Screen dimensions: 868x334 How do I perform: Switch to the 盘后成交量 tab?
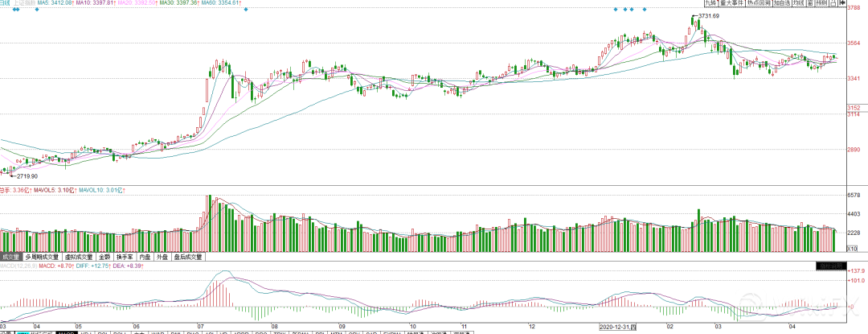tap(188, 258)
